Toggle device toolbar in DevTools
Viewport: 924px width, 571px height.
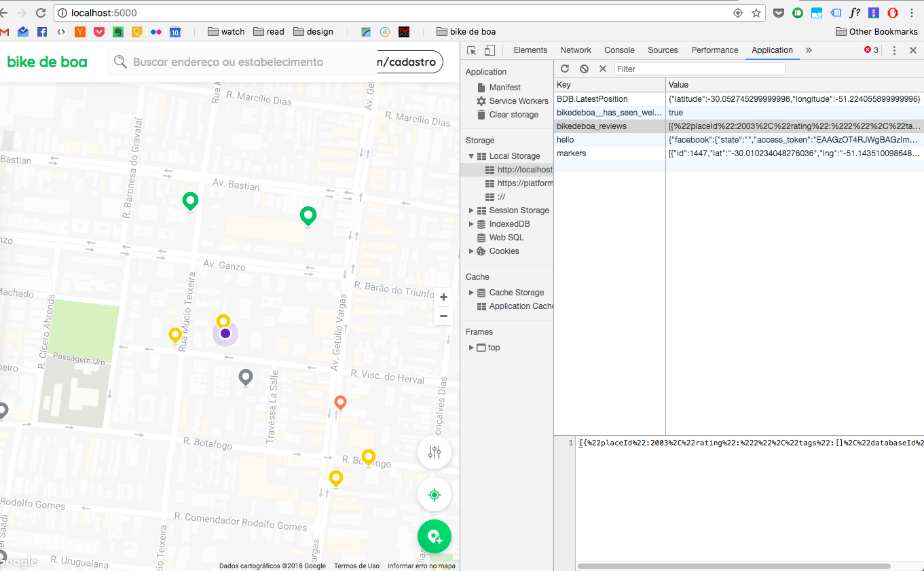[489, 50]
